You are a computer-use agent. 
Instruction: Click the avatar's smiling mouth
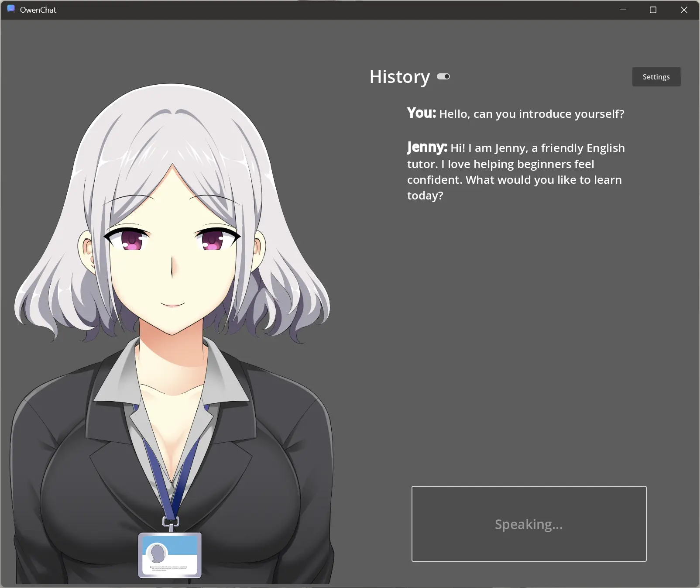tap(172, 304)
